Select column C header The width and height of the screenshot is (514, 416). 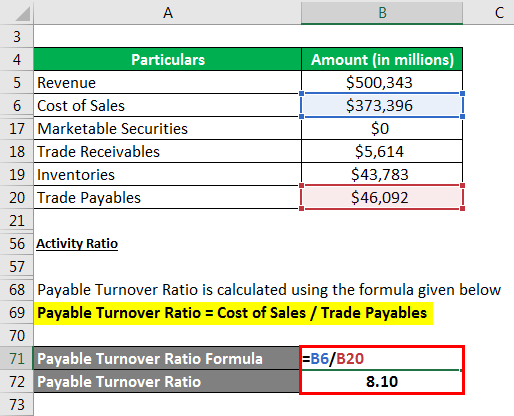point(489,12)
